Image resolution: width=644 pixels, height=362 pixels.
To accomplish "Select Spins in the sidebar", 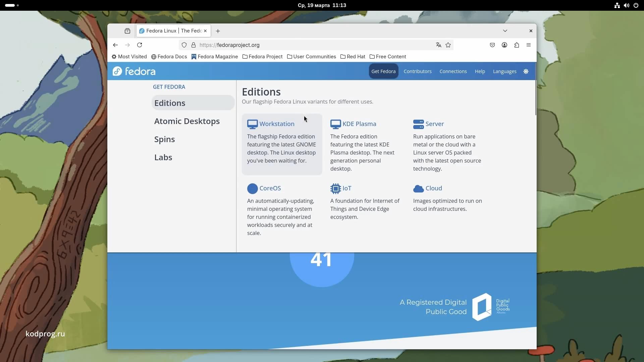I will (164, 139).
